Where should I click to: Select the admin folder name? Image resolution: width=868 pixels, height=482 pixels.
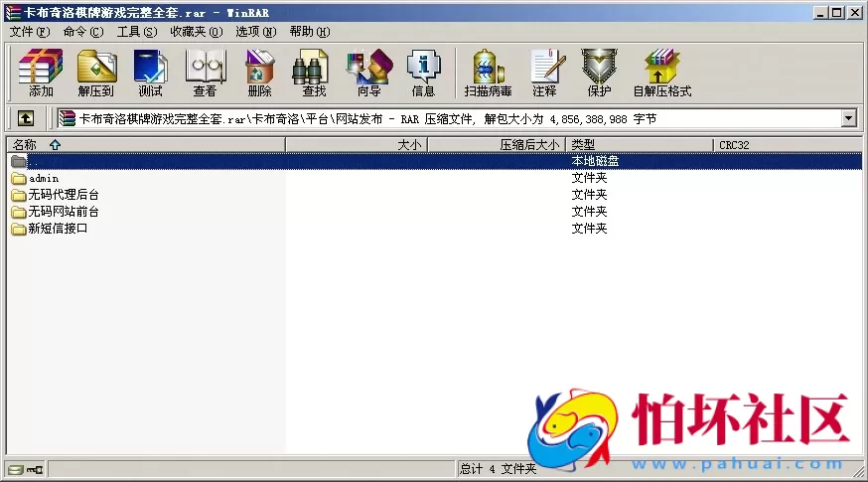44,179
